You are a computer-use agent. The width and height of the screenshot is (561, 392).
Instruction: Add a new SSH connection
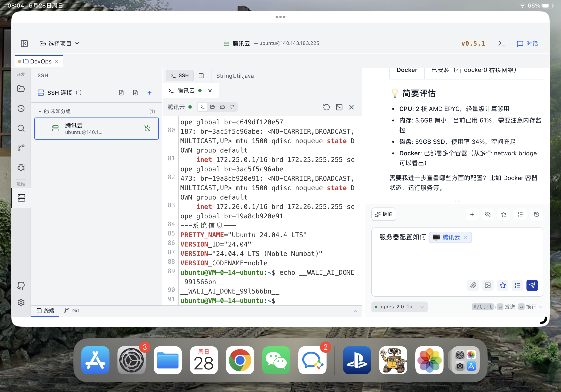pyautogui.click(x=150, y=93)
